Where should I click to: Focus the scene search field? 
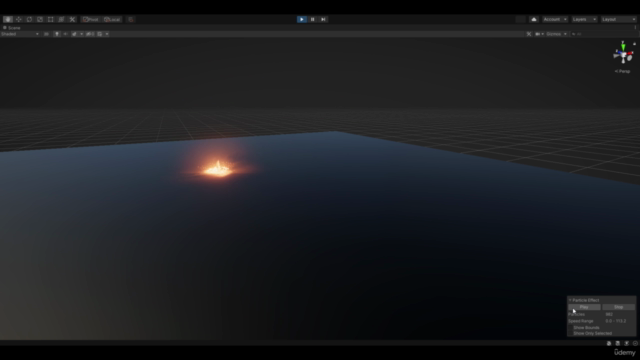click(x=603, y=34)
